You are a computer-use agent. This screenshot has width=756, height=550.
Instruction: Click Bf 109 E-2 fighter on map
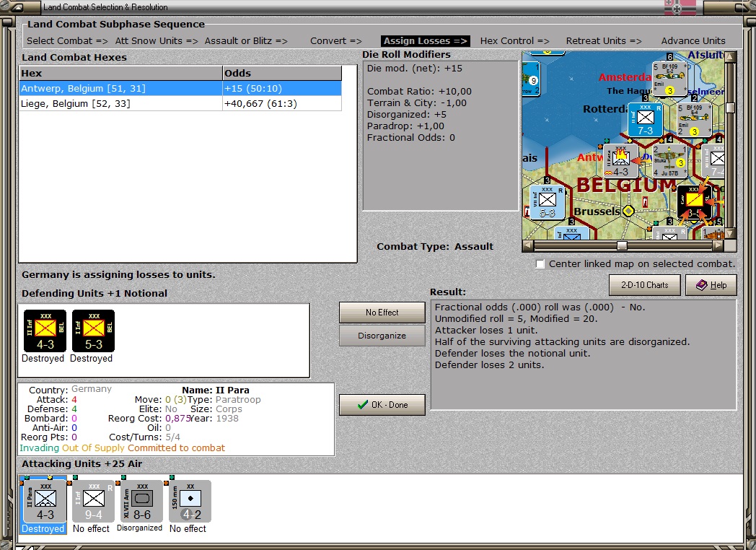(669, 79)
